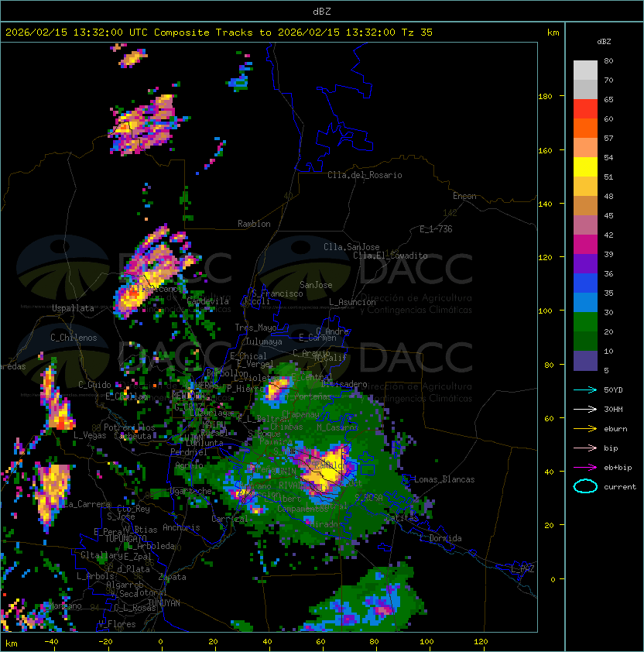Click the 'Ramblon' place label
The width and height of the screenshot is (644, 652).
[254, 224]
